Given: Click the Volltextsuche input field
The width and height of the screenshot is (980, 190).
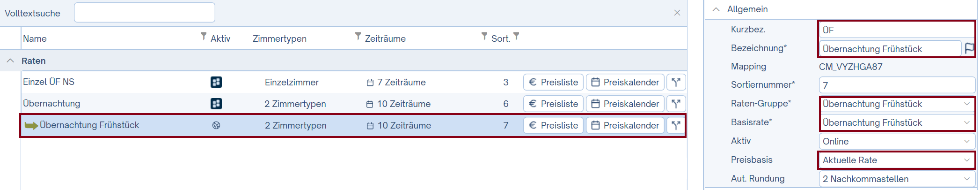Looking at the screenshot, I should pos(144,13).
